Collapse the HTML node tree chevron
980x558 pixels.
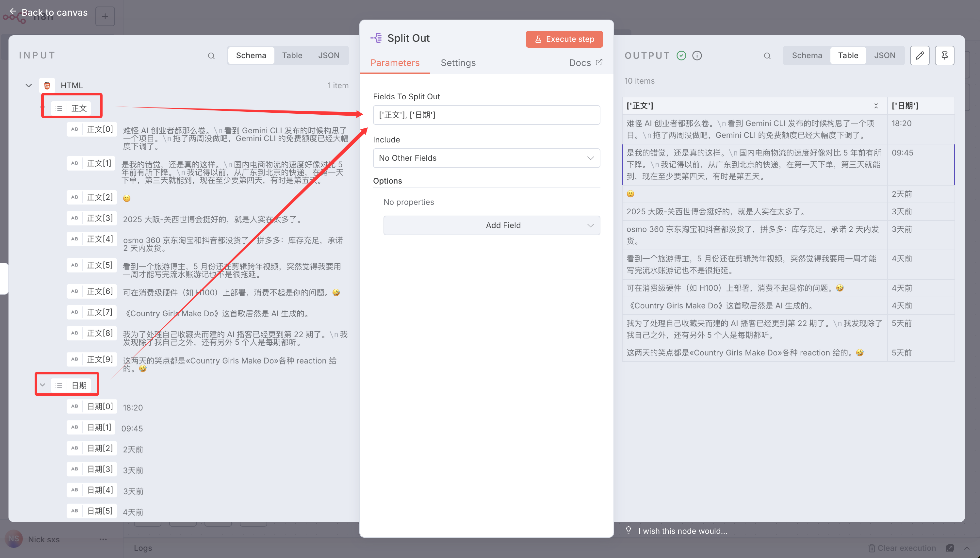(x=29, y=86)
